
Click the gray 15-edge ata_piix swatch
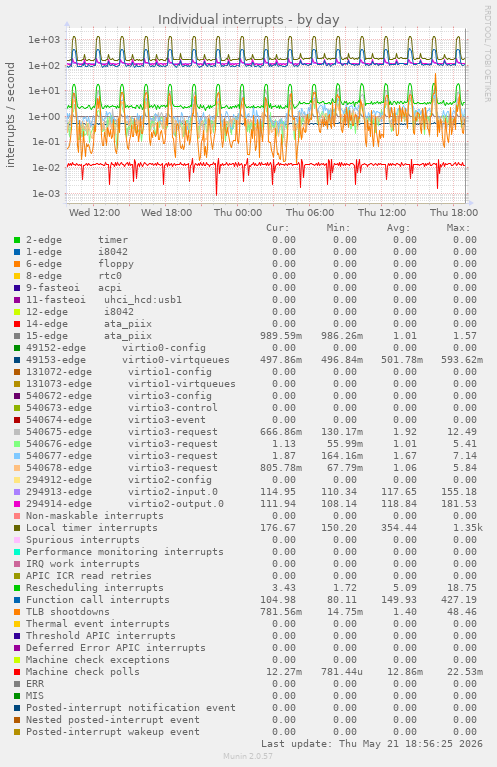17,336
